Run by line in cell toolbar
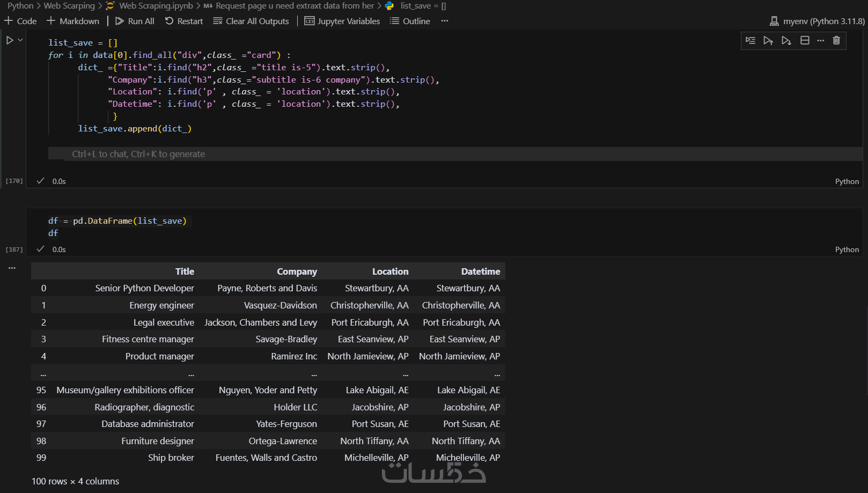The height and width of the screenshot is (493, 868). pyautogui.click(x=751, y=41)
